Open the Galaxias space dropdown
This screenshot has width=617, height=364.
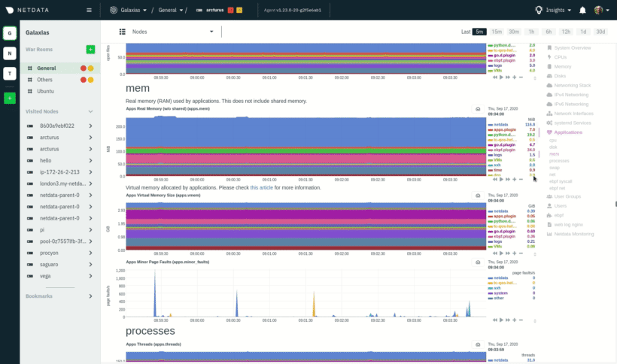pyautogui.click(x=128, y=11)
